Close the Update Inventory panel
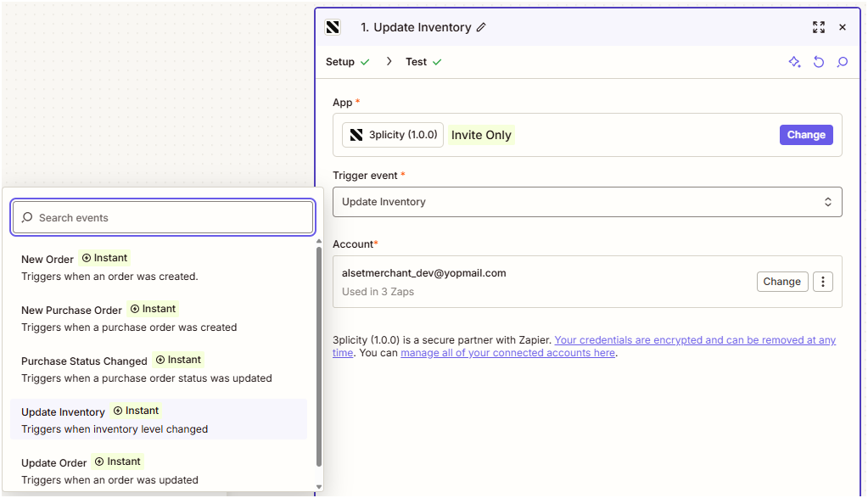Image resolution: width=868 pixels, height=498 pixels. (x=843, y=27)
